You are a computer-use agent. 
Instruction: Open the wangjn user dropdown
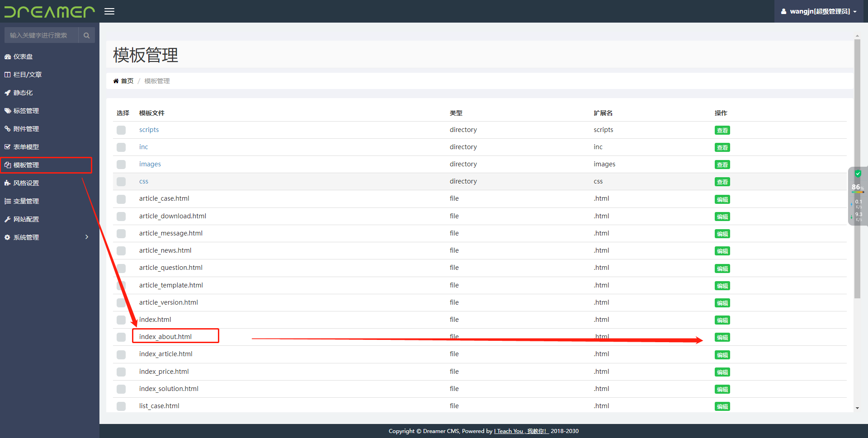pyautogui.click(x=819, y=11)
